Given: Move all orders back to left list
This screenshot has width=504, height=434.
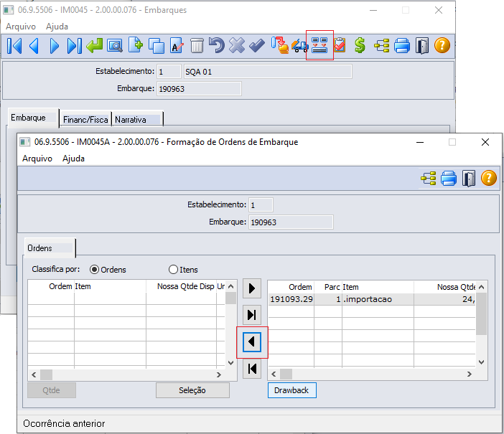Looking at the screenshot, I should point(252,369).
